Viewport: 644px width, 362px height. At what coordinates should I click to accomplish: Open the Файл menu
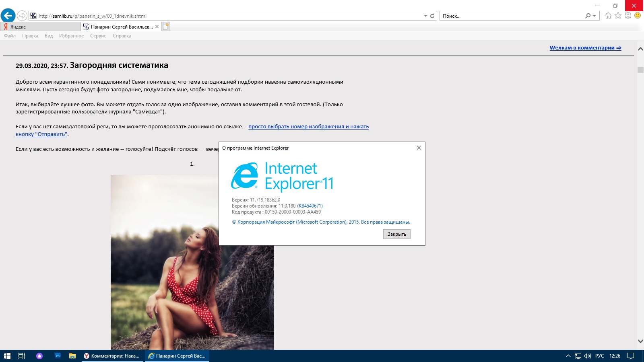pos(10,36)
